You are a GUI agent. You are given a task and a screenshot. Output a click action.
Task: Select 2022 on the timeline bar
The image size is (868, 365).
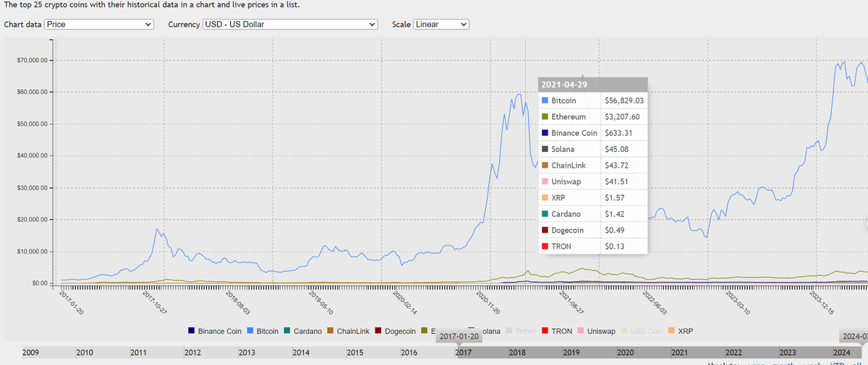[734, 352]
